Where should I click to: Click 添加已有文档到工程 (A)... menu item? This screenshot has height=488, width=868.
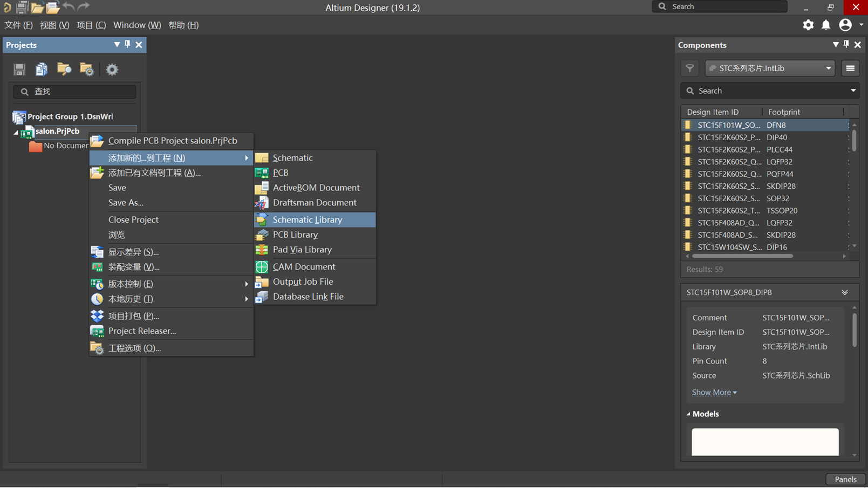coord(171,173)
